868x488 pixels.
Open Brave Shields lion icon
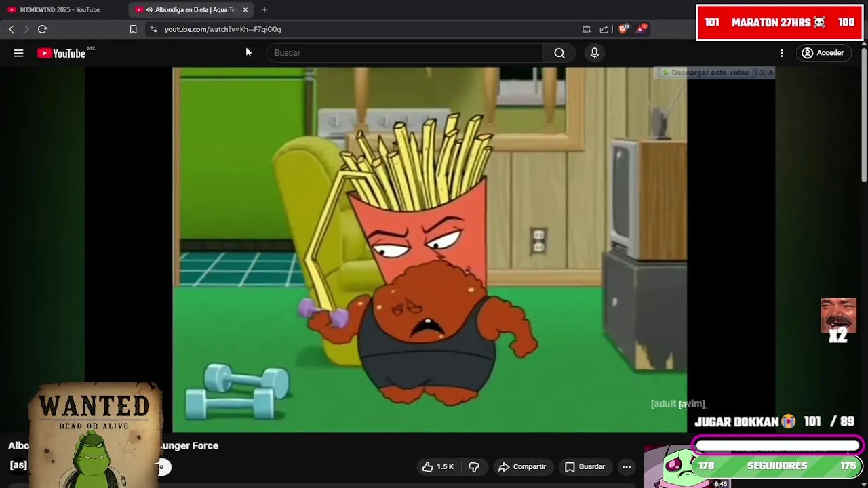(623, 29)
